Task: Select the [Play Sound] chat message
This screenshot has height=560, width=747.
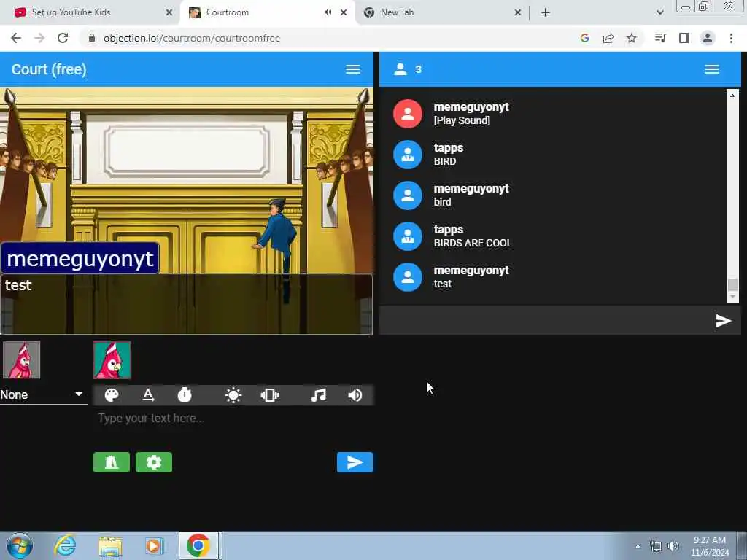Action: (462, 120)
